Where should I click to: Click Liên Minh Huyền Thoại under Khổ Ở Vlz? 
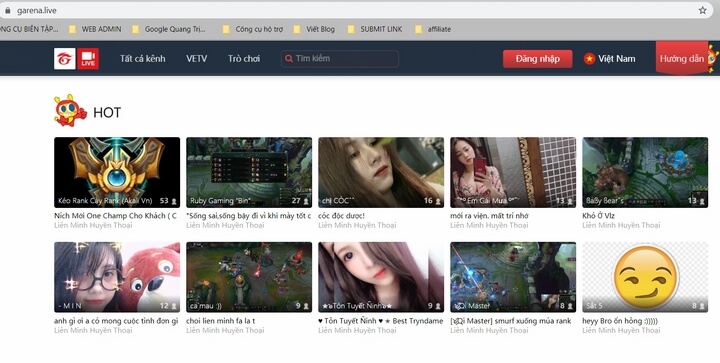click(x=621, y=225)
